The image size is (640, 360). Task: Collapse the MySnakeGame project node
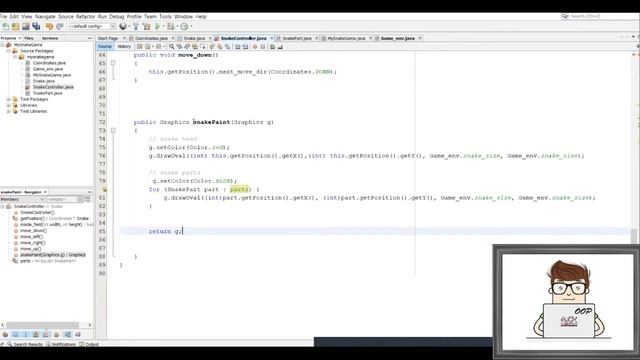pos(3,45)
